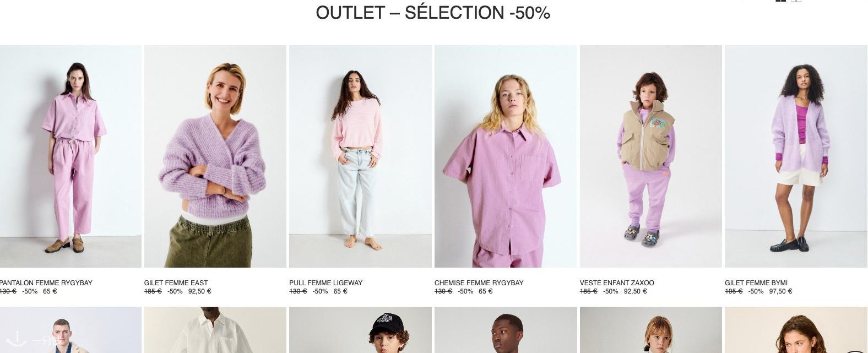Open the Chemise Femme Rygybay product photo
This screenshot has height=353, width=868.
click(x=506, y=156)
